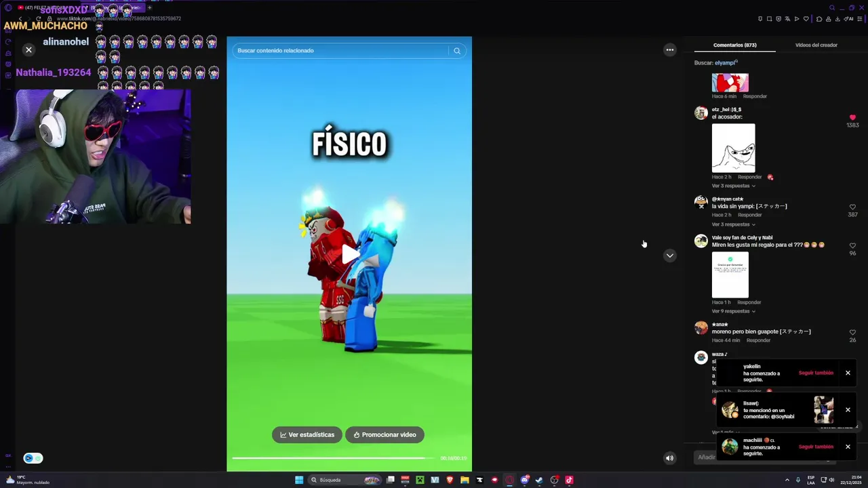Open 'Ver estadísticas' button

click(307, 434)
